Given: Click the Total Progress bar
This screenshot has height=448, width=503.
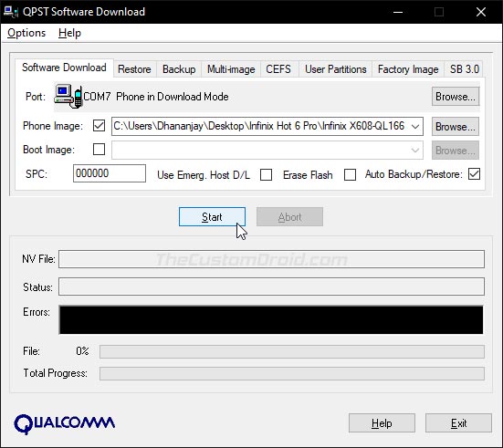Looking at the screenshot, I should pos(292,373).
